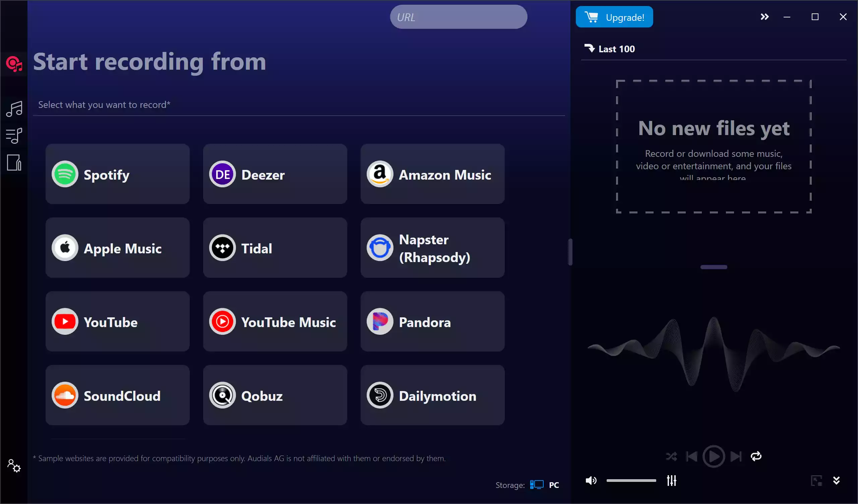Skip to next track

tap(736, 456)
